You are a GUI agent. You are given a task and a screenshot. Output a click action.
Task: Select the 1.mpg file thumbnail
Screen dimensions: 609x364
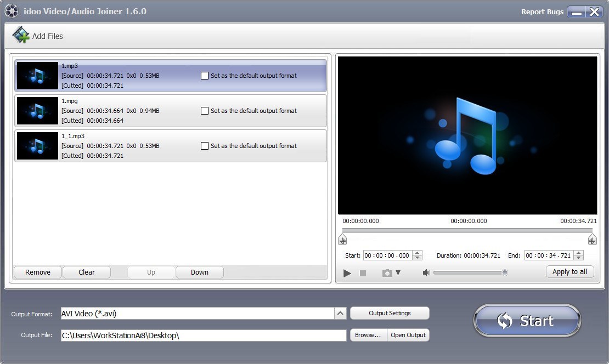(37, 111)
